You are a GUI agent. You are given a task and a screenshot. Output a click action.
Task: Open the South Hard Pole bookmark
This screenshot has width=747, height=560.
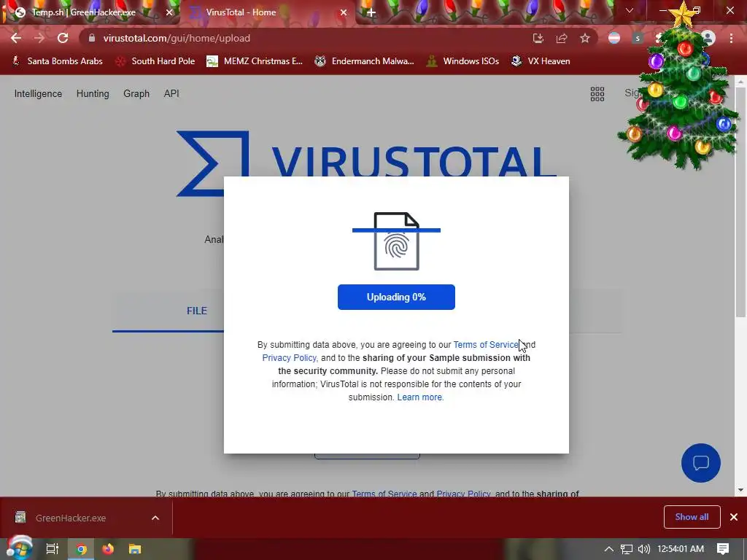click(x=155, y=61)
